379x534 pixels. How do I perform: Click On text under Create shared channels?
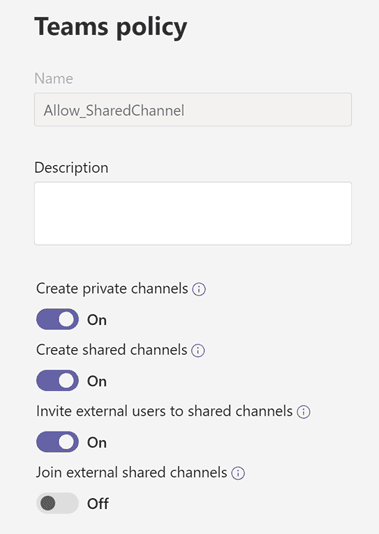97,381
